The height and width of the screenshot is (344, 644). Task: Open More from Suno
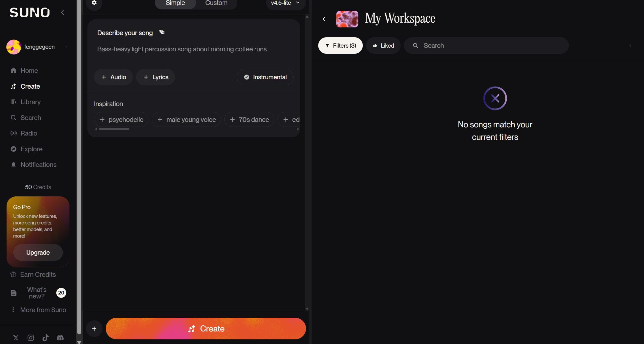(38, 310)
